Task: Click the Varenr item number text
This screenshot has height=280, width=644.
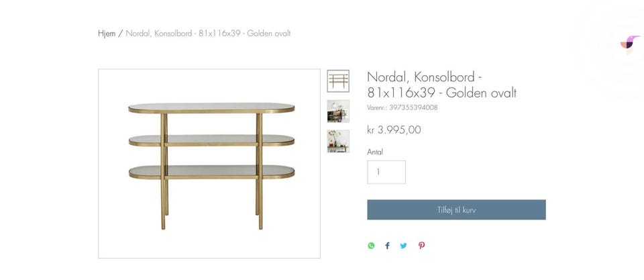Action: click(402, 107)
